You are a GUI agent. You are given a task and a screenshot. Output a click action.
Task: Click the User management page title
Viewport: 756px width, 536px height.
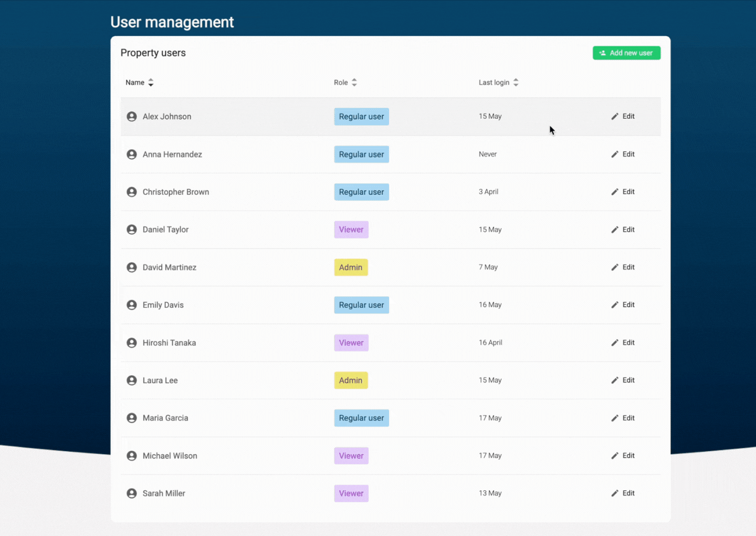click(x=172, y=22)
